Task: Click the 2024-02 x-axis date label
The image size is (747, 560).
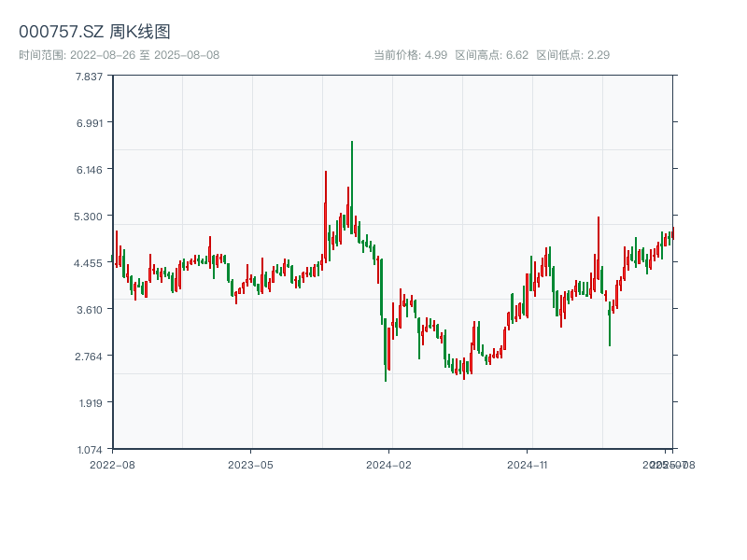Action: point(389,464)
